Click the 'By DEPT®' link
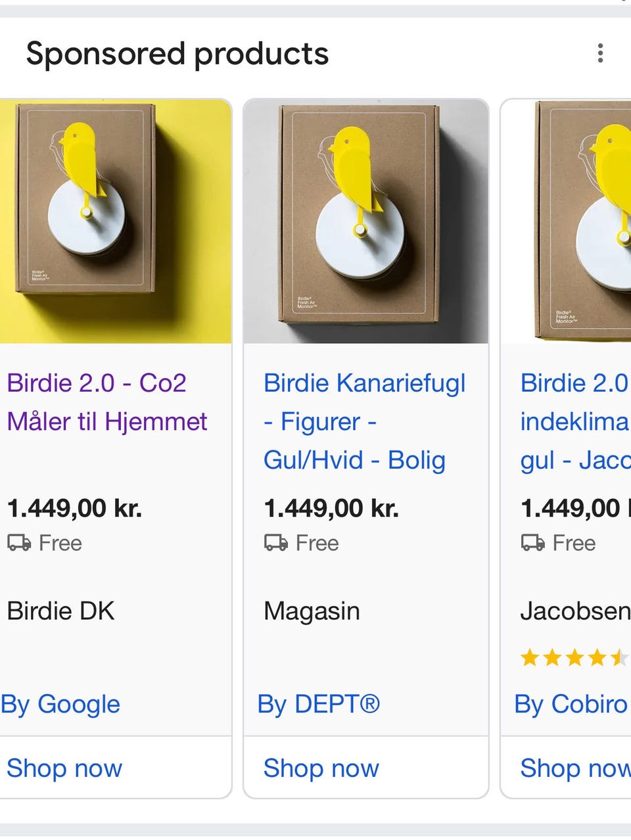 click(x=319, y=704)
